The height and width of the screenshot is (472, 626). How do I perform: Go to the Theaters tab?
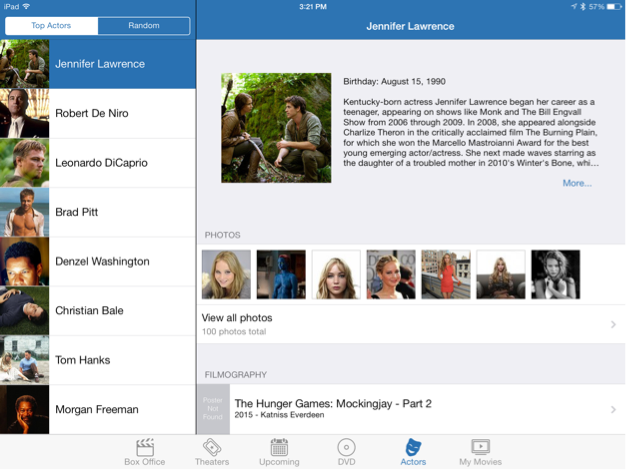[x=211, y=452]
